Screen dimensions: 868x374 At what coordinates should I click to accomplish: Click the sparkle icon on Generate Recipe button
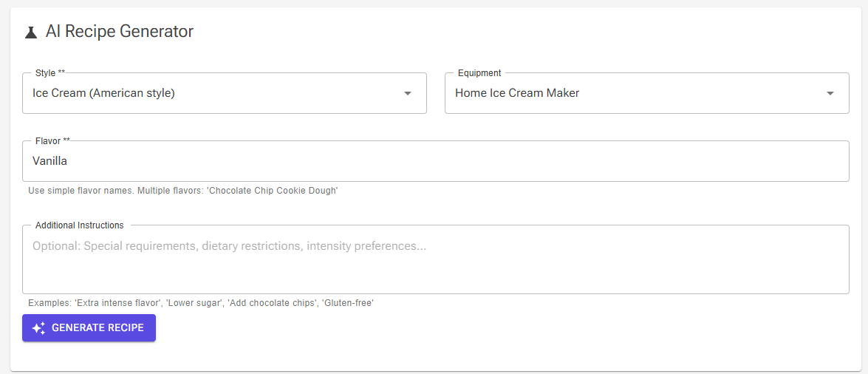point(39,328)
